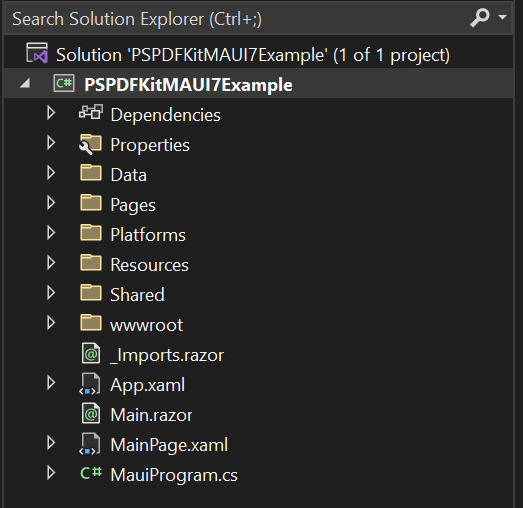This screenshot has height=508, width=523.
Task: Click the Shared folder icon
Action: tap(91, 292)
